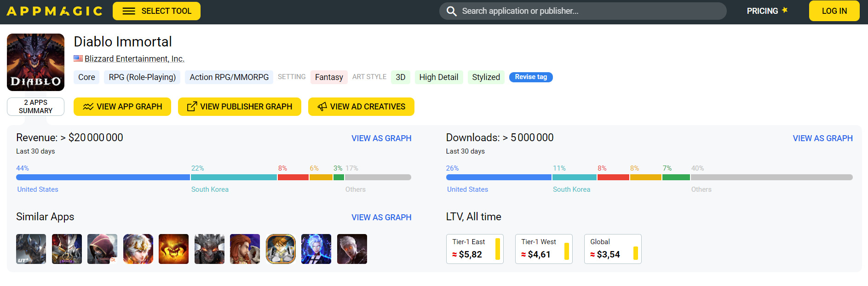Viewport: 868px width, 286px height.
Task: Click Others label under Revenue
Action: (356, 189)
